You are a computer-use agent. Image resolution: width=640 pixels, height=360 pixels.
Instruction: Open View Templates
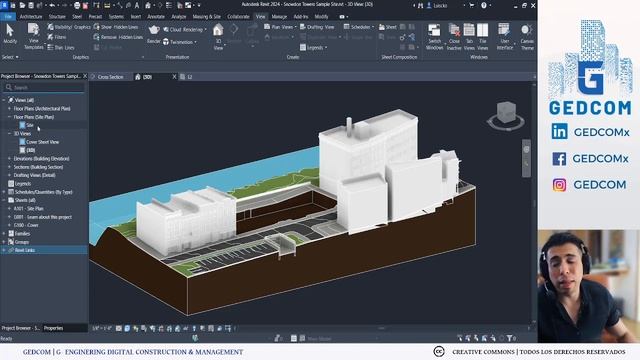click(33, 36)
